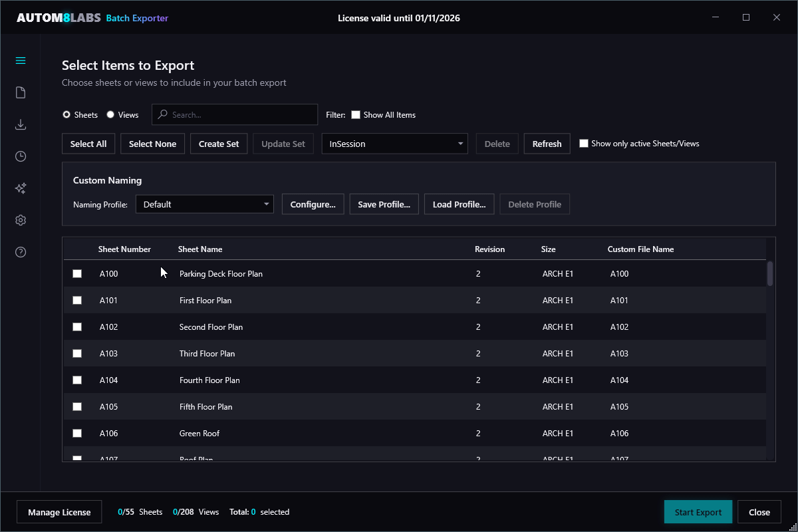This screenshot has width=798, height=532.
Task: Start the batch export
Action: point(698,511)
